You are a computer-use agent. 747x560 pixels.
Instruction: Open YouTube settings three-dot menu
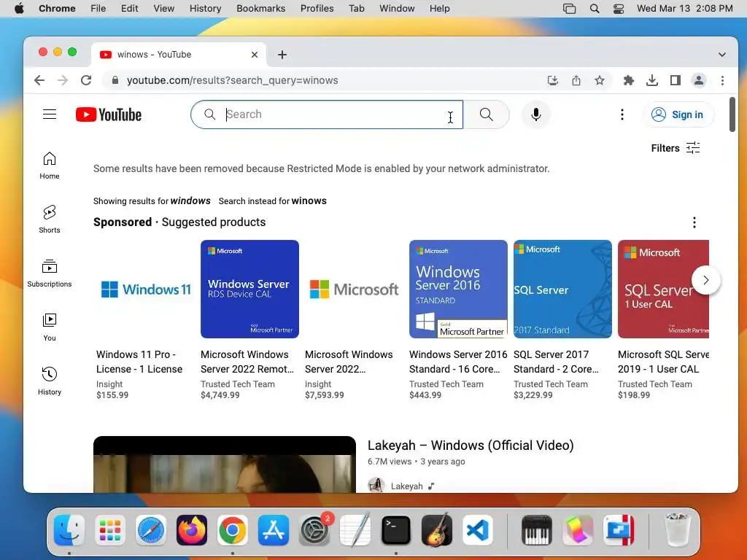622,114
